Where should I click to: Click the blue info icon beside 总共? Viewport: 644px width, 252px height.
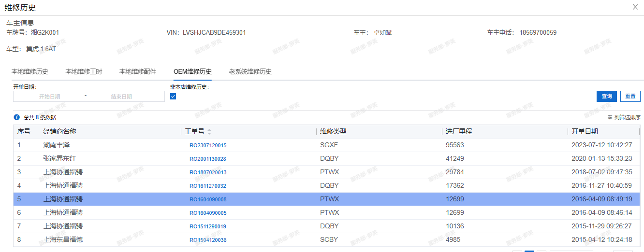[x=17, y=117]
